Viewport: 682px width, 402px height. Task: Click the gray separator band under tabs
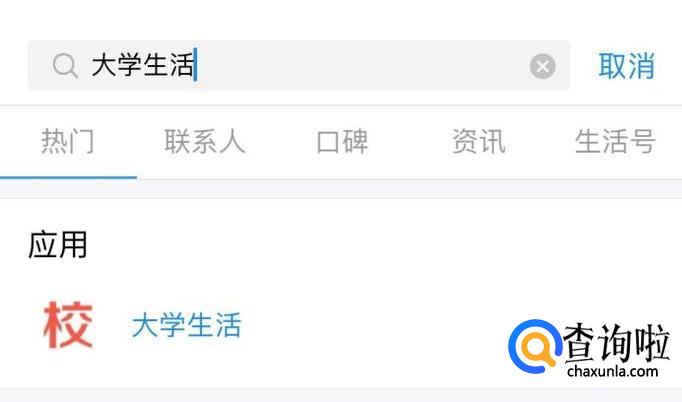(341, 189)
